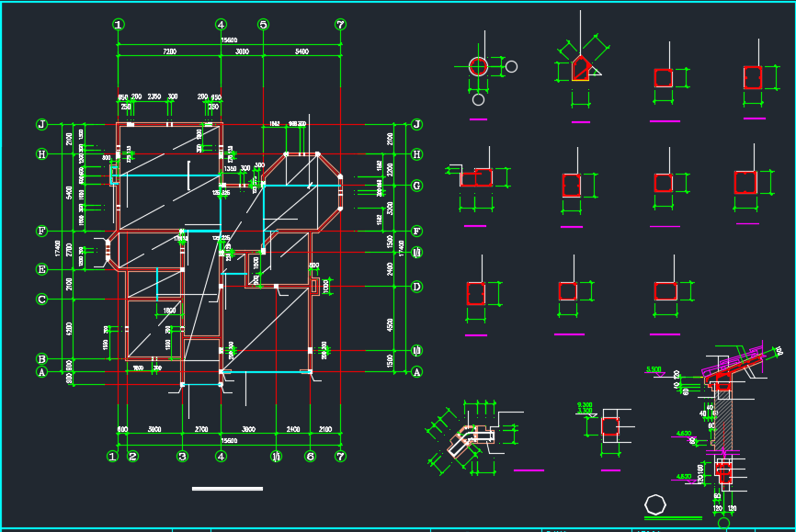Viewport: 796px width, 532px height.
Task: Select the white title underline bar below plan
Action: point(227,489)
